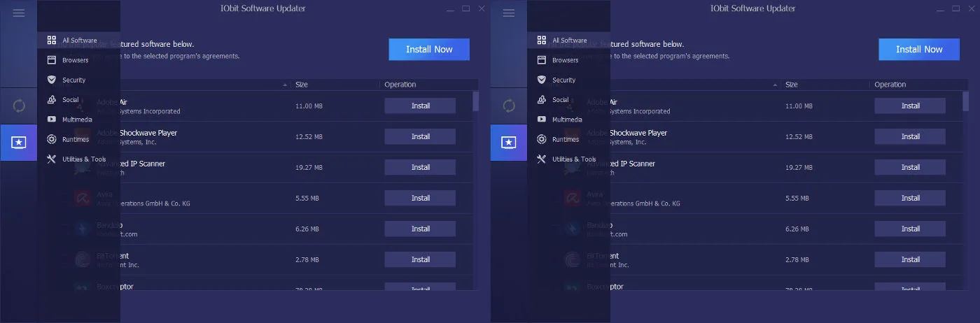This screenshot has width=980, height=323.
Task: Select 'Shockwave Player' name, right window
Action: coord(638,133)
